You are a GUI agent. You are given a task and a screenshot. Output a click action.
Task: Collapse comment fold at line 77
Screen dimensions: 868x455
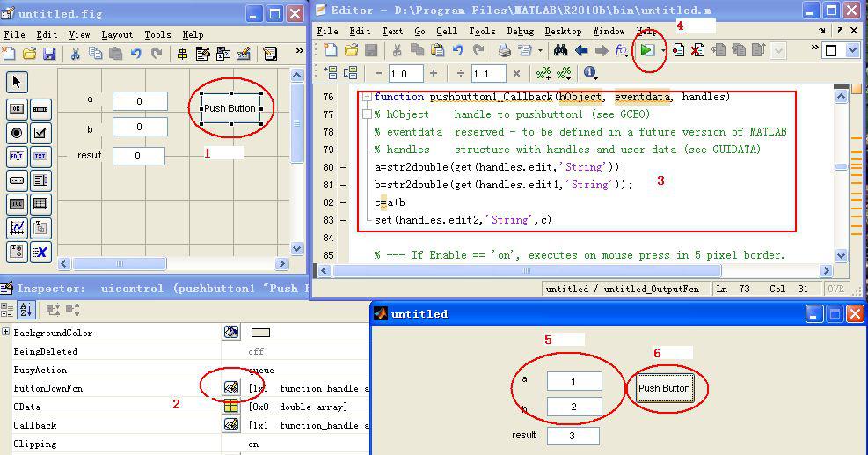click(366, 114)
